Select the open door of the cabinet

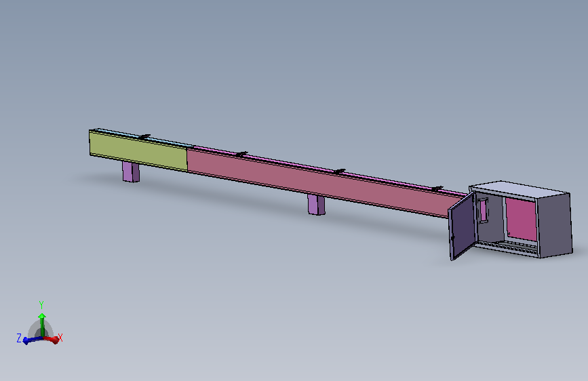click(x=463, y=226)
